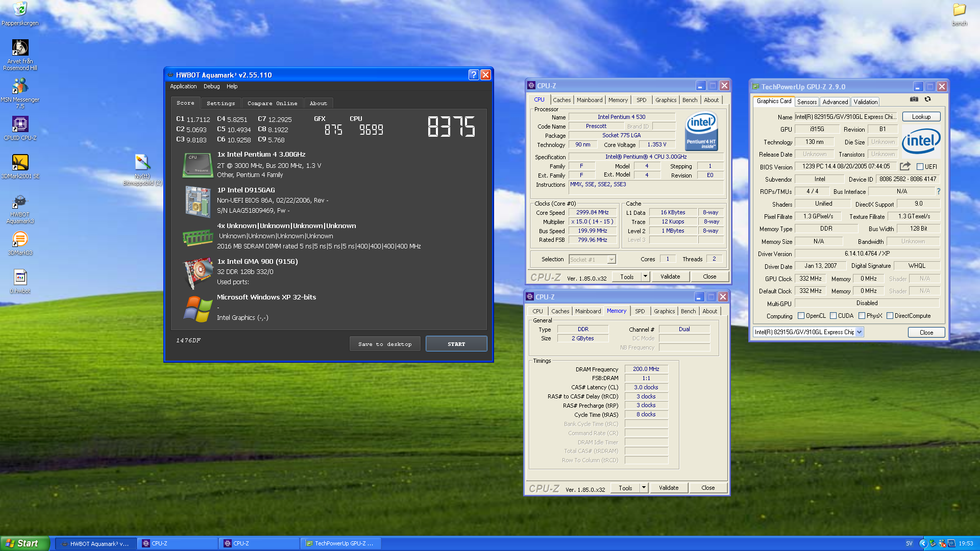Take GPU-Z screenshot with camera icon
The image size is (980, 551).
[x=914, y=99]
